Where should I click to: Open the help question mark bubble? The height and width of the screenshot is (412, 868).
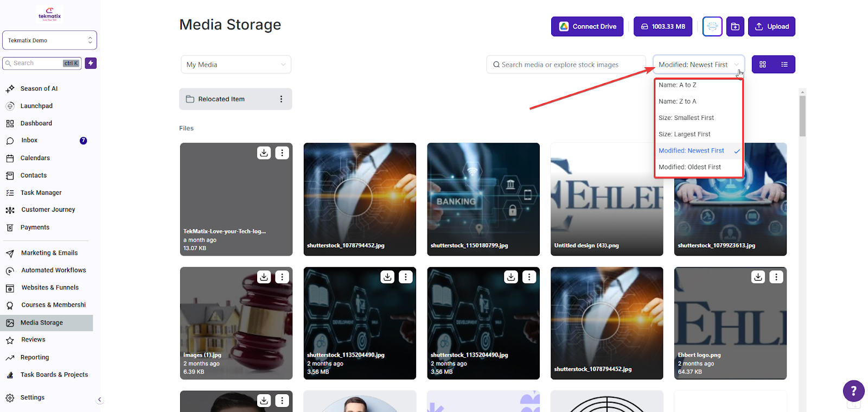tap(853, 391)
